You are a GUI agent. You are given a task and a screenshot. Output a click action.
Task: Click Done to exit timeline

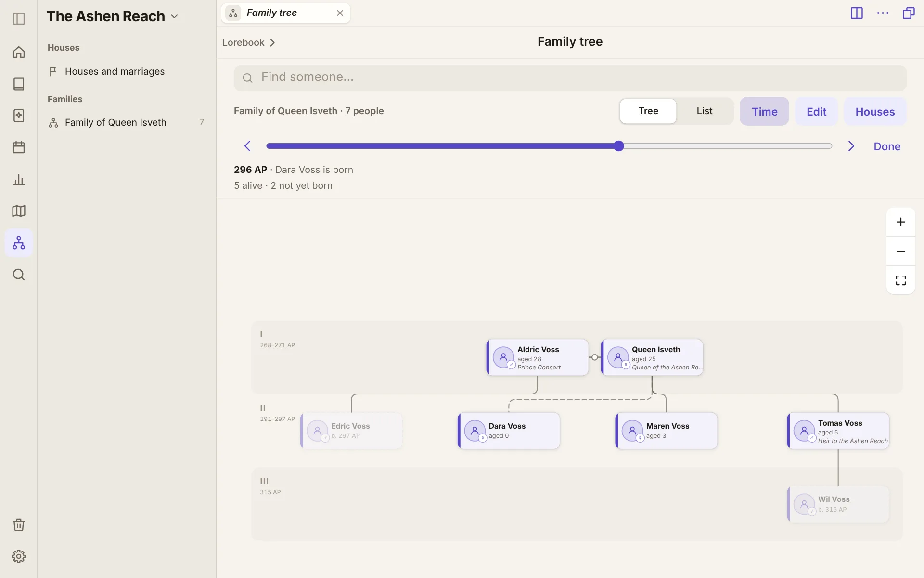coord(887,146)
